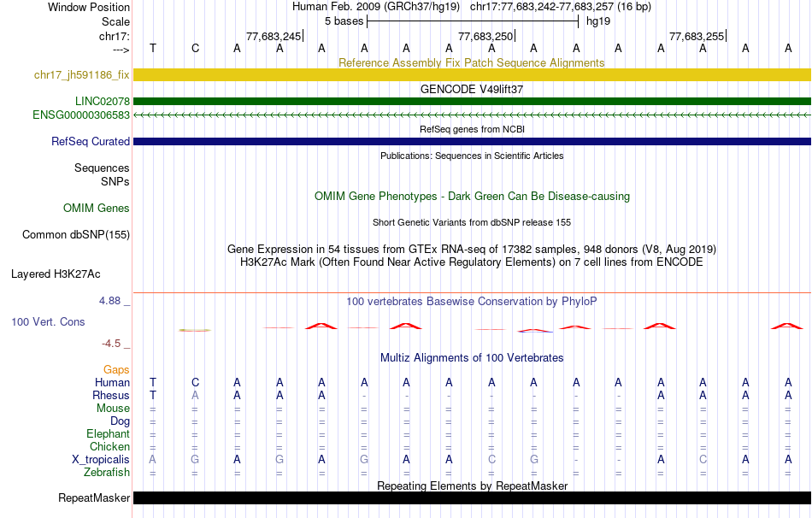The width and height of the screenshot is (812, 518).
Task: Click the 77,683,255 position marker
Action: click(x=697, y=36)
